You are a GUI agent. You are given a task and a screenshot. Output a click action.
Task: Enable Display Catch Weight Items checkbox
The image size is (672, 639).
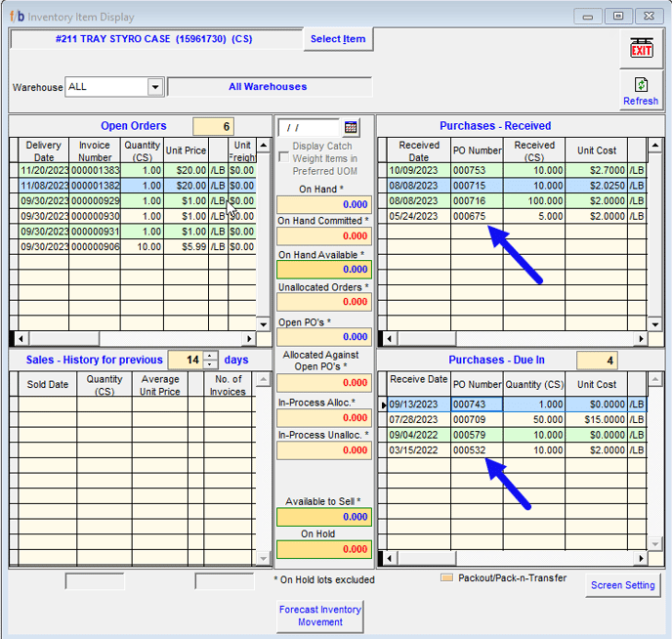click(x=283, y=157)
